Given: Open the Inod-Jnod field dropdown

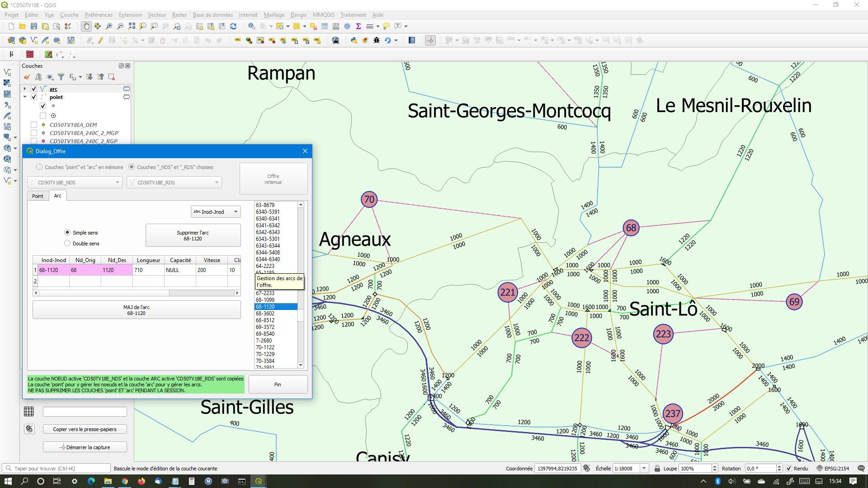Looking at the screenshot, I should (216, 212).
